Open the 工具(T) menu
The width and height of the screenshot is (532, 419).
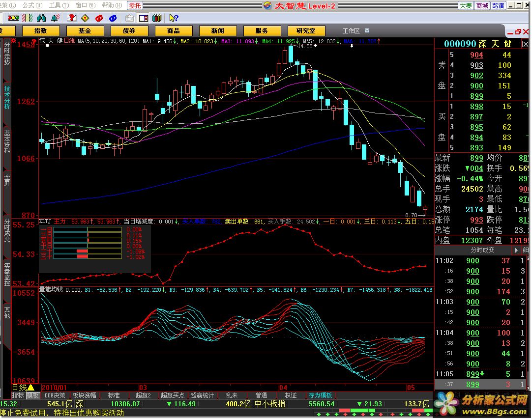(x=58, y=5)
